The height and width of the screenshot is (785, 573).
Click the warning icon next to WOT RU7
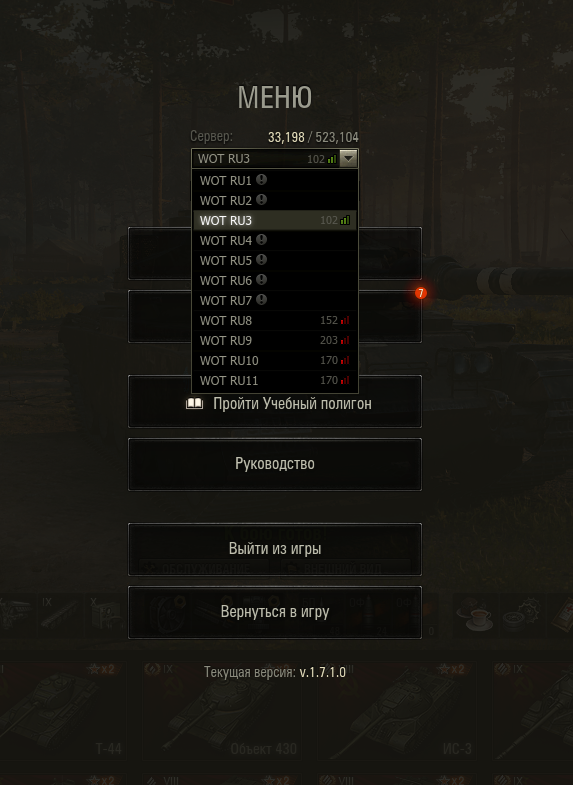[261, 300]
